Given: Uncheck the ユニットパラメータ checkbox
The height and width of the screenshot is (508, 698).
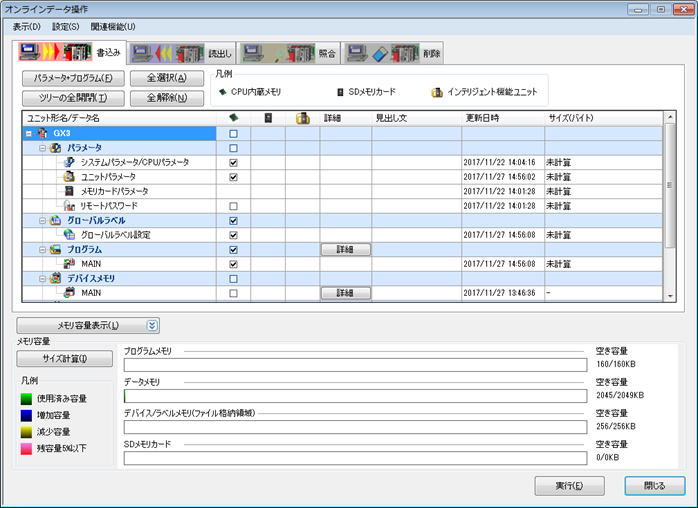Looking at the screenshot, I should coord(233,177).
